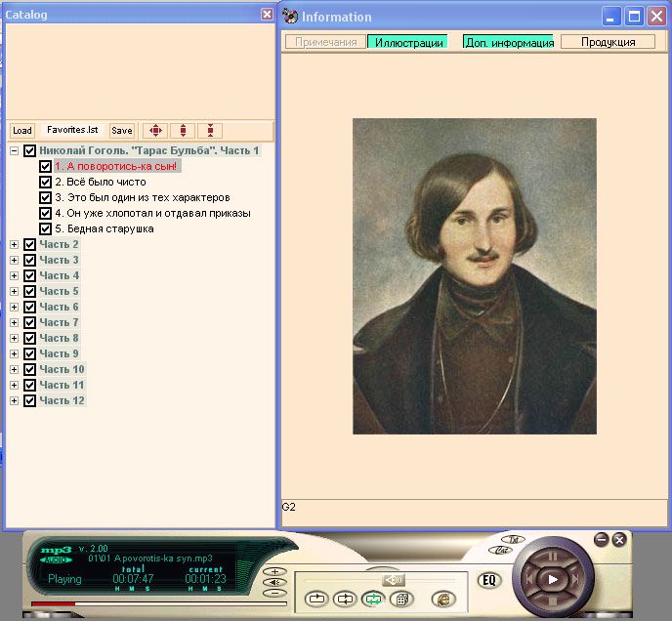Click the EQ equalizer button
This screenshot has height=621, width=672.
[489, 580]
